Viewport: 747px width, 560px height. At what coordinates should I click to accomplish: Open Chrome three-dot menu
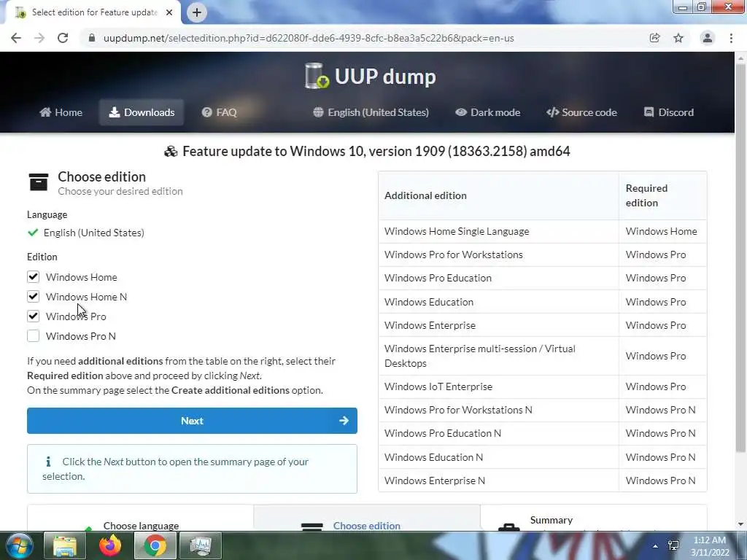tap(731, 38)
